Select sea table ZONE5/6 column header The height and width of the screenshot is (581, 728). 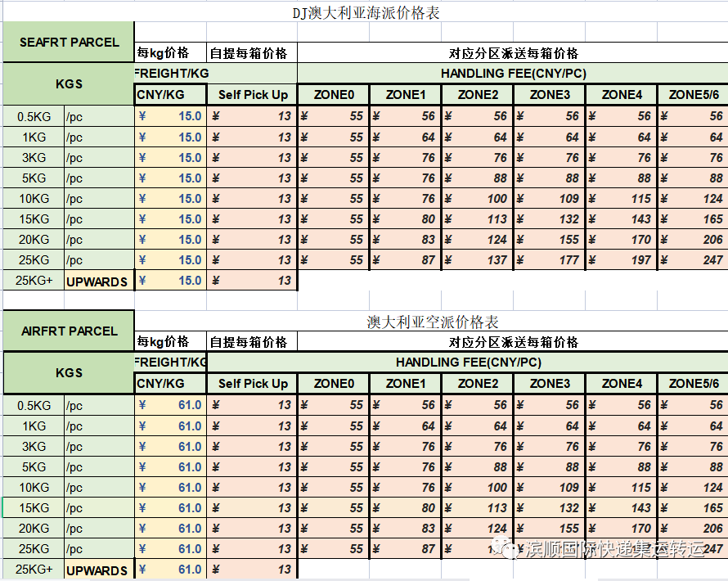[x=693, y=95]
